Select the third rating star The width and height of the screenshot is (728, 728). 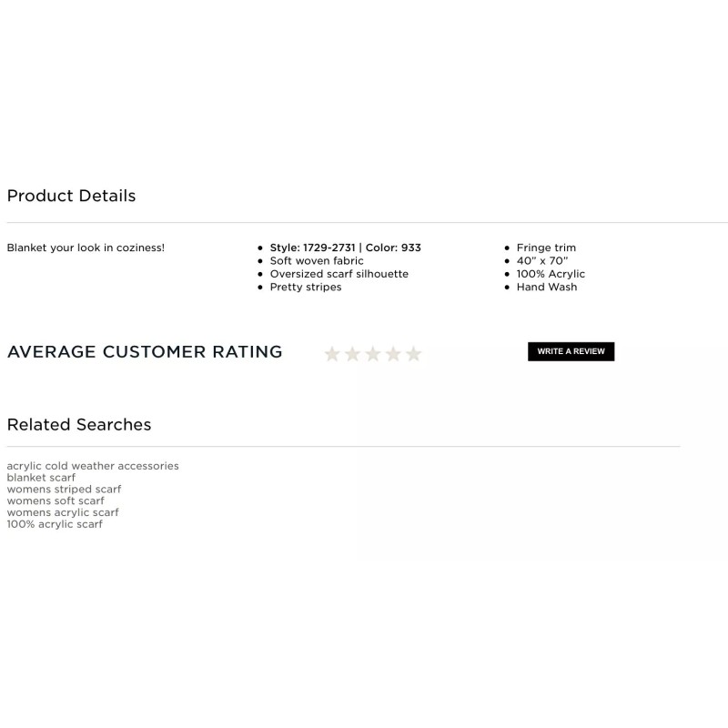[373, 354]
